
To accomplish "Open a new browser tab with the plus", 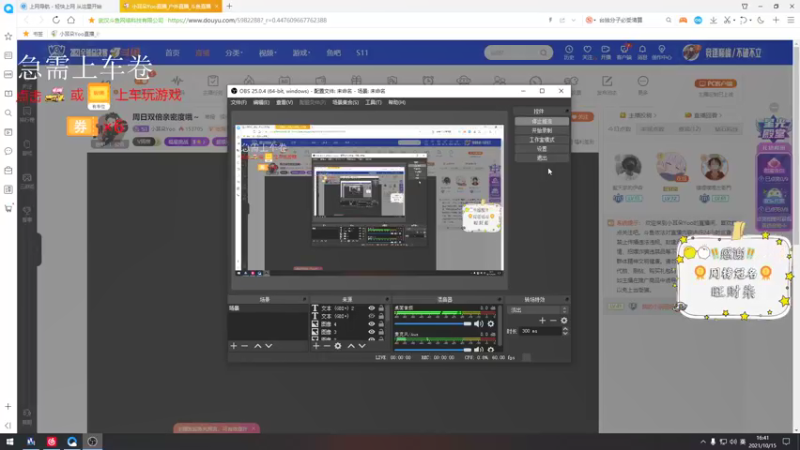I will tap(229, 6).
